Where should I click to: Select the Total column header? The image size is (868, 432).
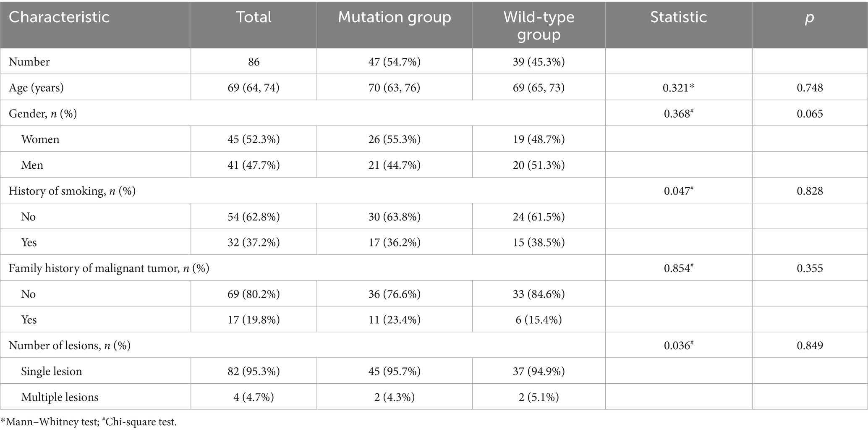254,17
